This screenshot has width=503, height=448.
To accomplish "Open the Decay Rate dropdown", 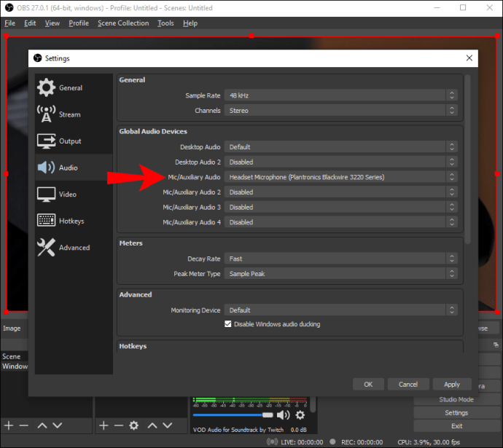I will (340, 259).
